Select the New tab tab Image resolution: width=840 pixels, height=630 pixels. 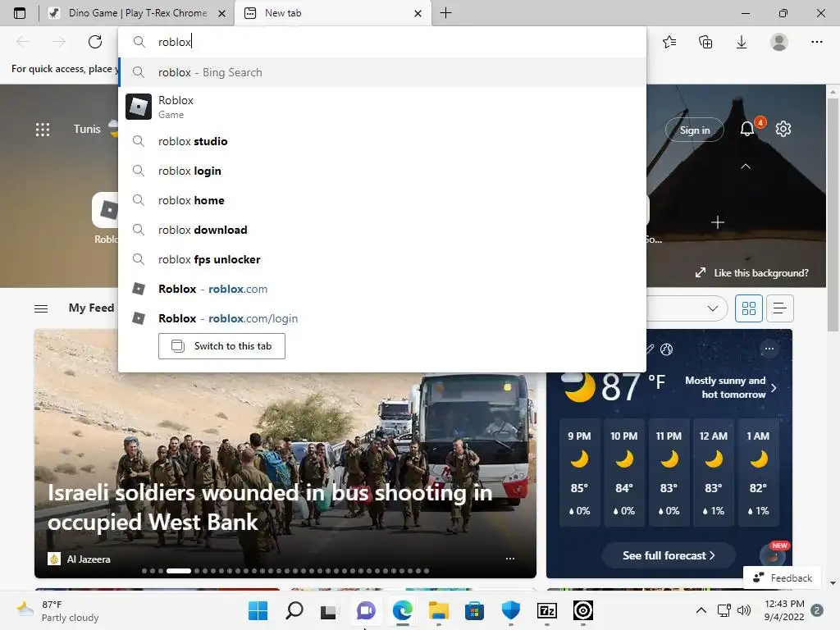pos(332,13)
